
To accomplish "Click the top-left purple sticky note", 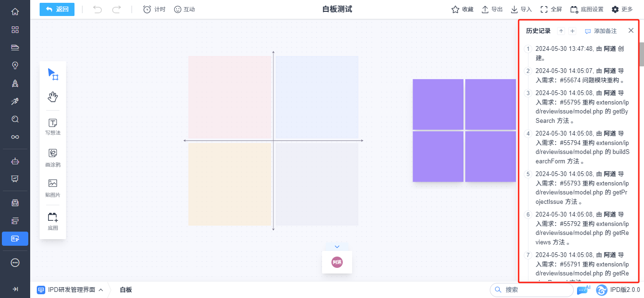I will click(x=438, y=104).
